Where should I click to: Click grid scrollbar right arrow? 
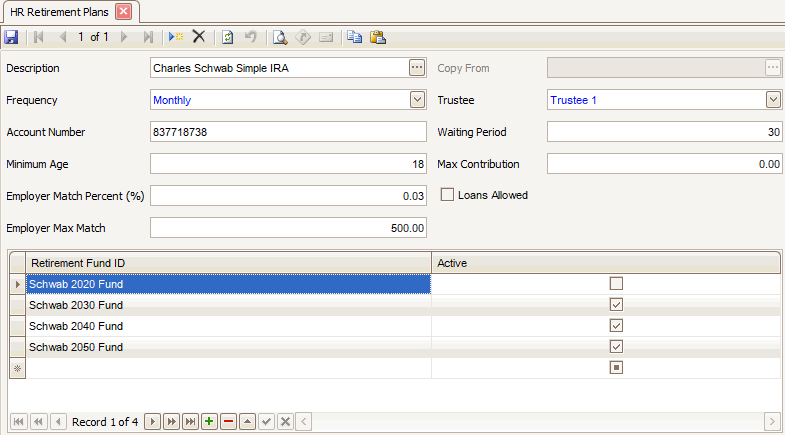point(772,421)
